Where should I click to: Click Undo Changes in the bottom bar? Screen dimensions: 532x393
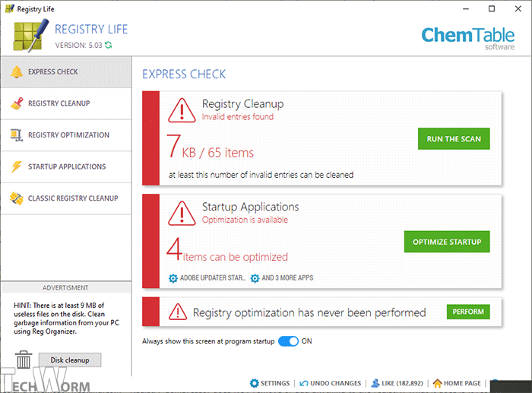[x=330, y=384]
